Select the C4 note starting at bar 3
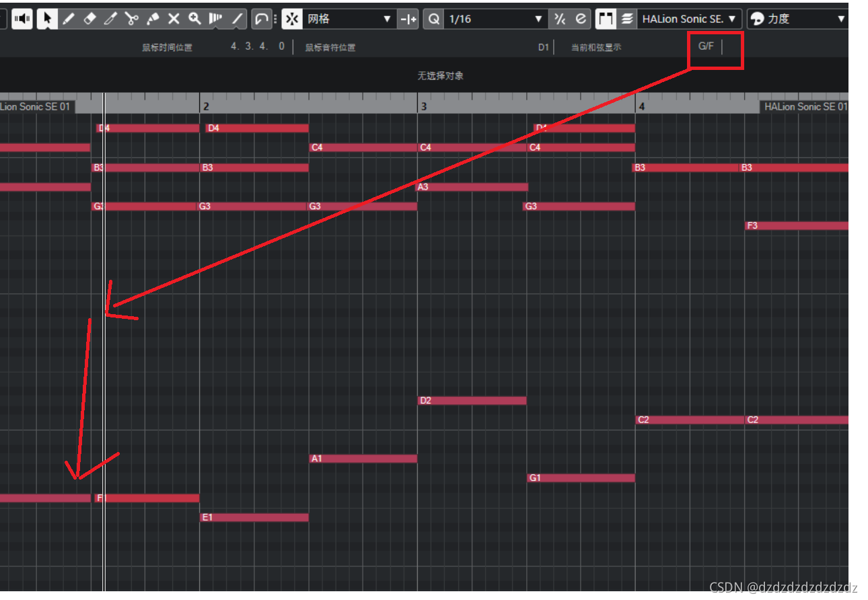 pyautogui.click(x=472, y=147)
